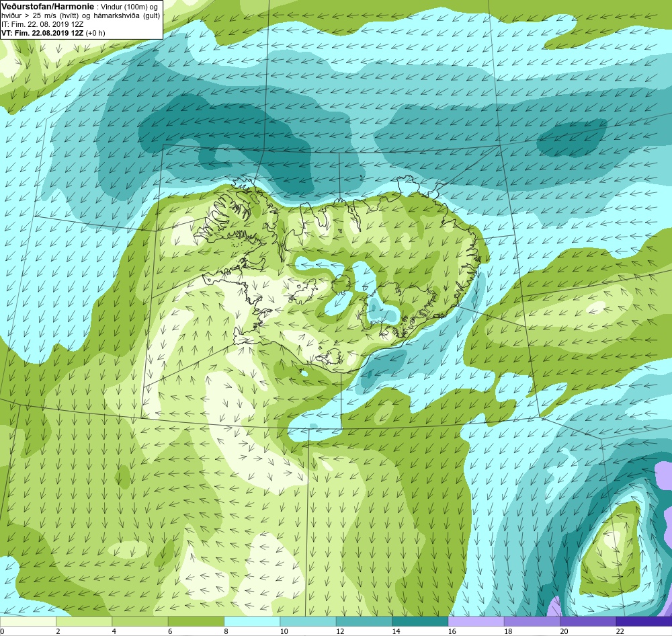Click the 18–20 m/s purple legend swatch
This screenshot has height=636, width=672.
[x=532, y=621]
